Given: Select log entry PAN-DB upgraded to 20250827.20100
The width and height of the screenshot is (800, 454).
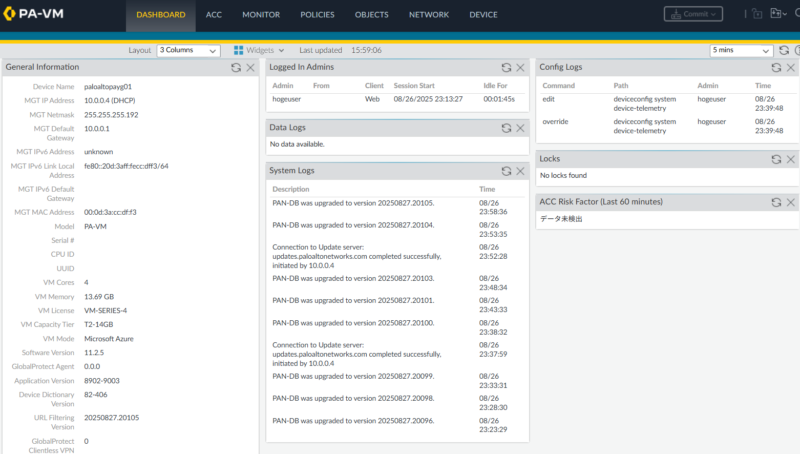Looking at the screenshot, I should pos(397,327).
